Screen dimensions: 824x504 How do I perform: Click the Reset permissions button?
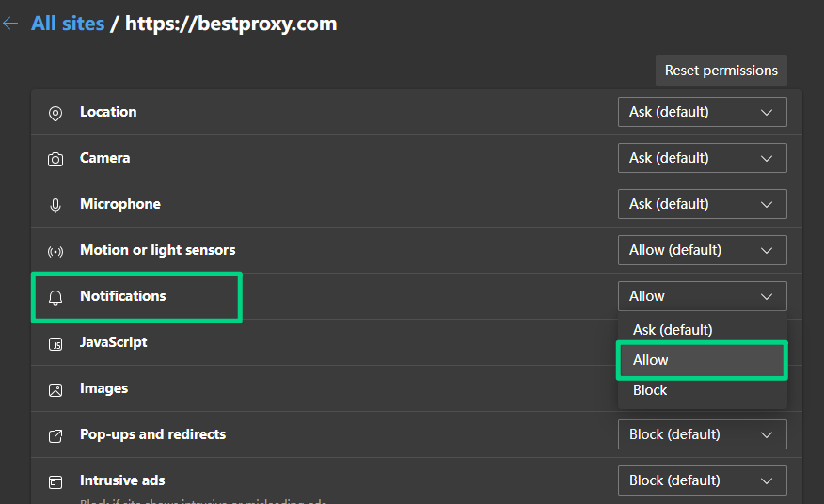click(x=721, y=71)
